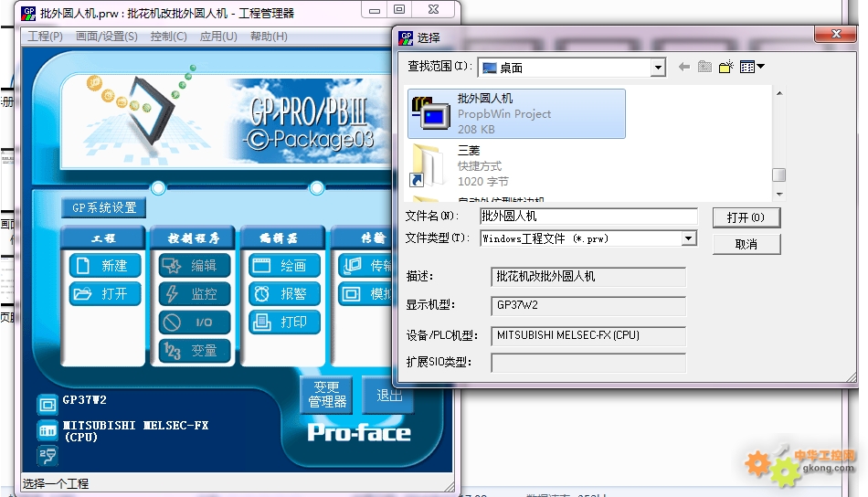
Task: Click the 变更管理器 button
Action: [x=326, y=395]
